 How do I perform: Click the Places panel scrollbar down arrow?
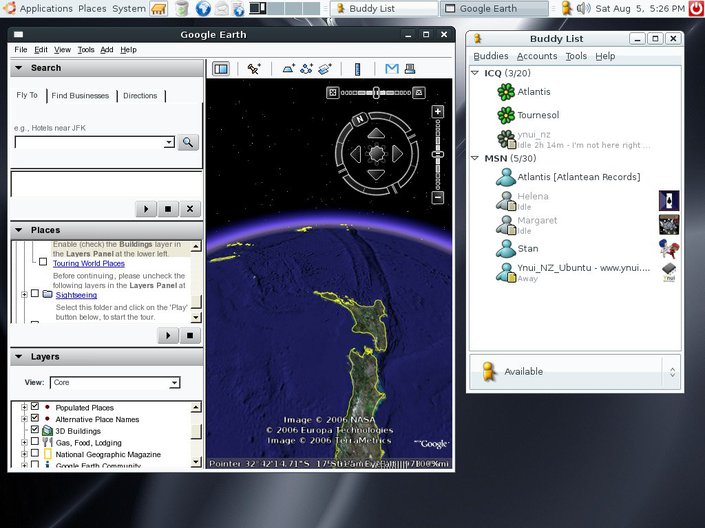(196, 318)
